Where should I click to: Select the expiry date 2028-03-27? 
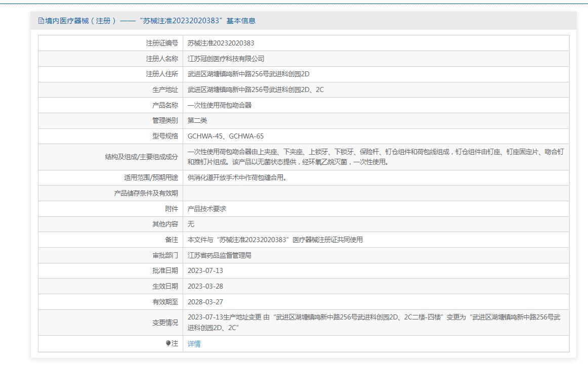coord(205,302)
